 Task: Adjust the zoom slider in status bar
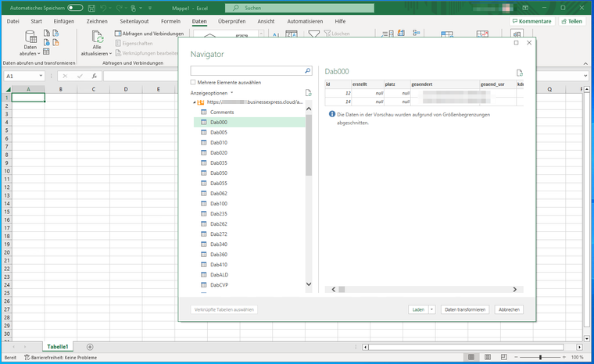click(540, 357)
